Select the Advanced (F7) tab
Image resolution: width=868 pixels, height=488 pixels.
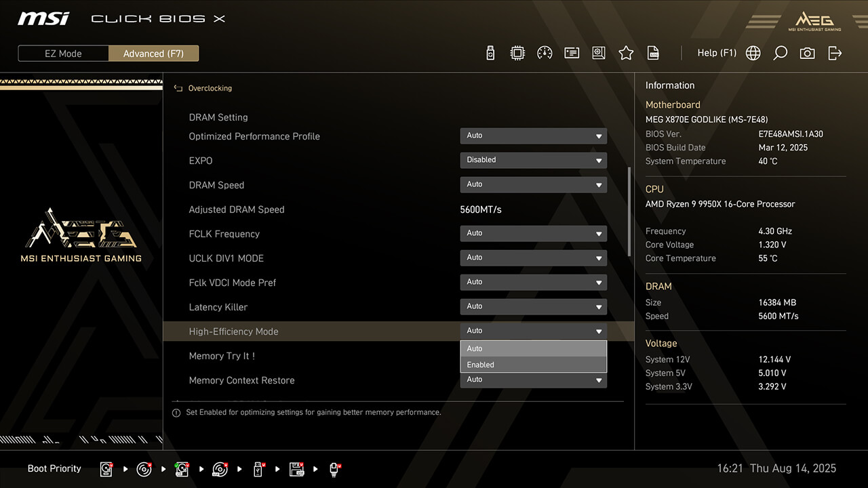pos(153,54)
